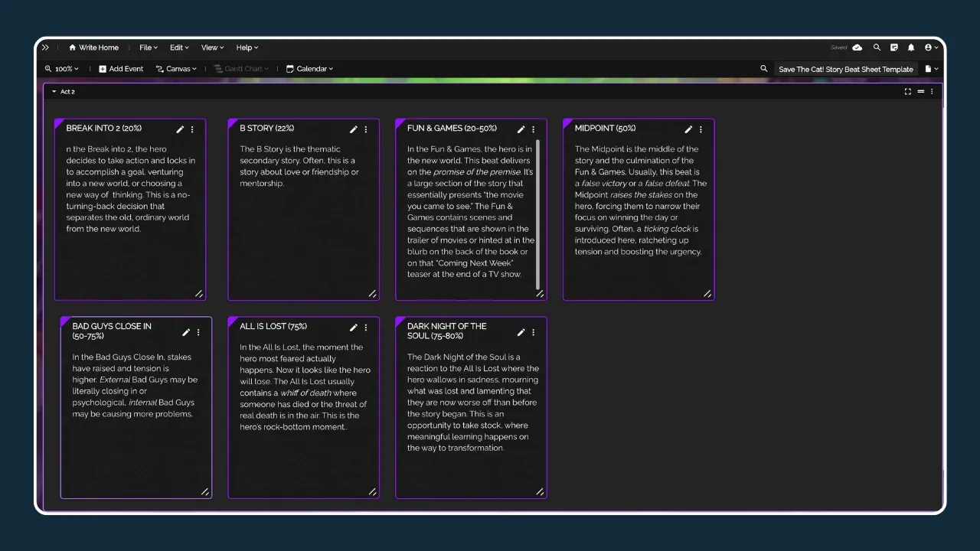Expand the sidebar with double chevron icon
Screen dimensions: 980x551
pos(45,47)
